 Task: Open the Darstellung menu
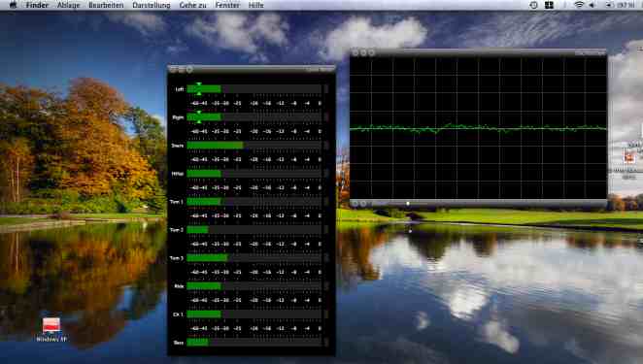152,5
